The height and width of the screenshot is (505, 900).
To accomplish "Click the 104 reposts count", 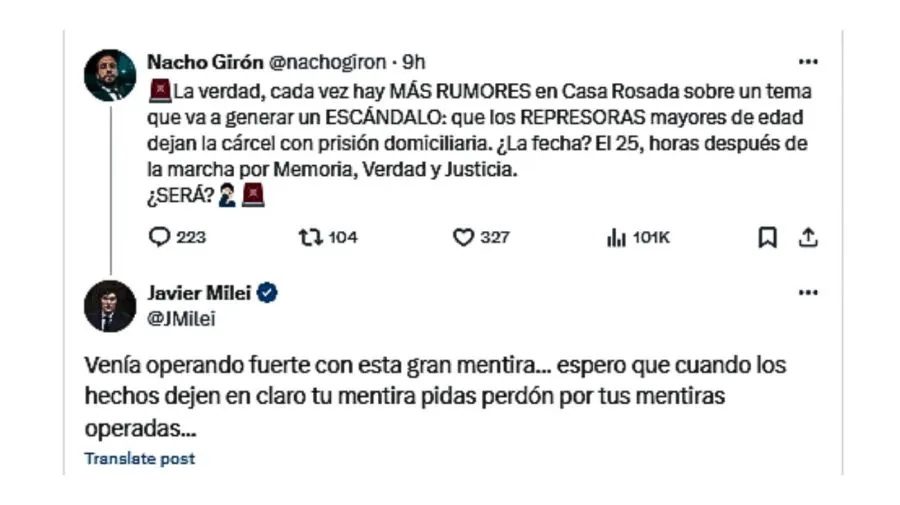I will pyautogui.click(x=343, y=237).
